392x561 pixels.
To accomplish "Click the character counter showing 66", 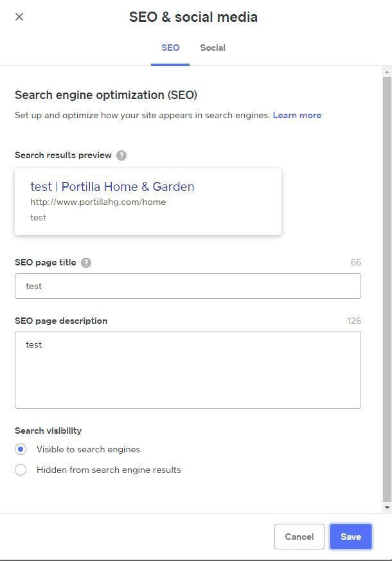I will coord(357,262).
